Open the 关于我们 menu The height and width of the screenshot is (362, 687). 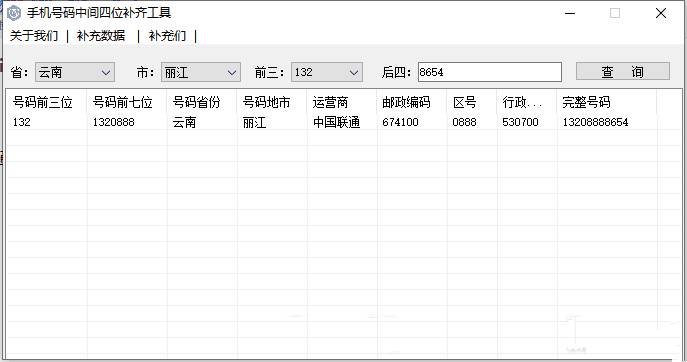[x=34, y=36]
